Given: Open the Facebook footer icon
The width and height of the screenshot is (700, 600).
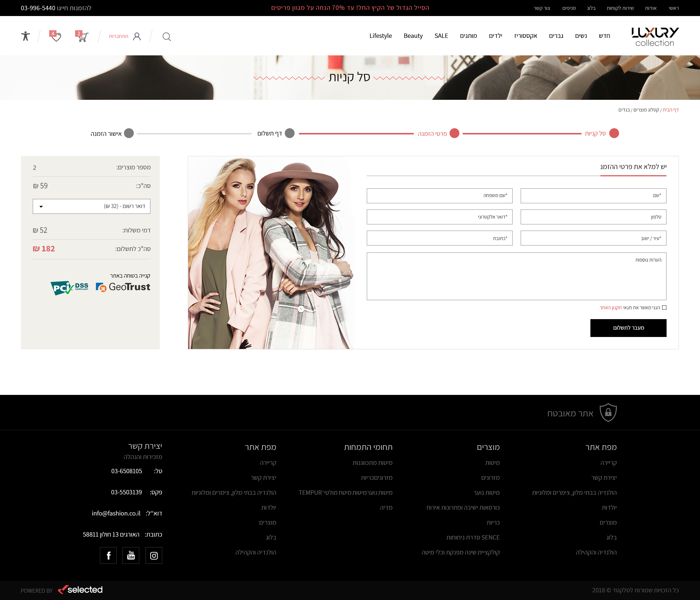Looking at the screenshot, I should [x=108, y=556].
